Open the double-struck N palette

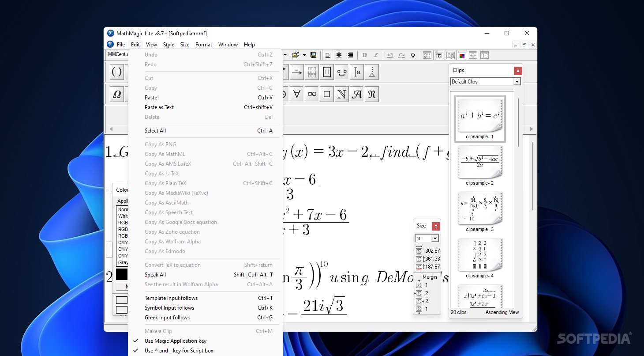342,94
